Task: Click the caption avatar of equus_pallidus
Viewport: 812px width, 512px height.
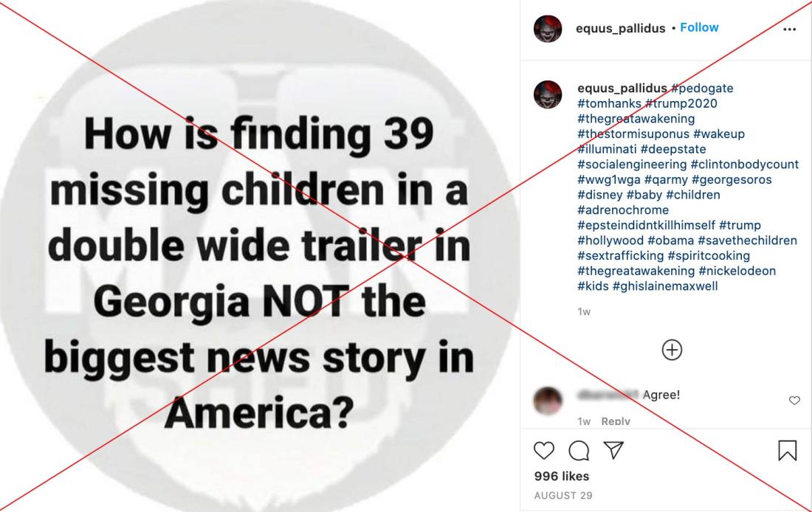Action: (x=548, y=94)
